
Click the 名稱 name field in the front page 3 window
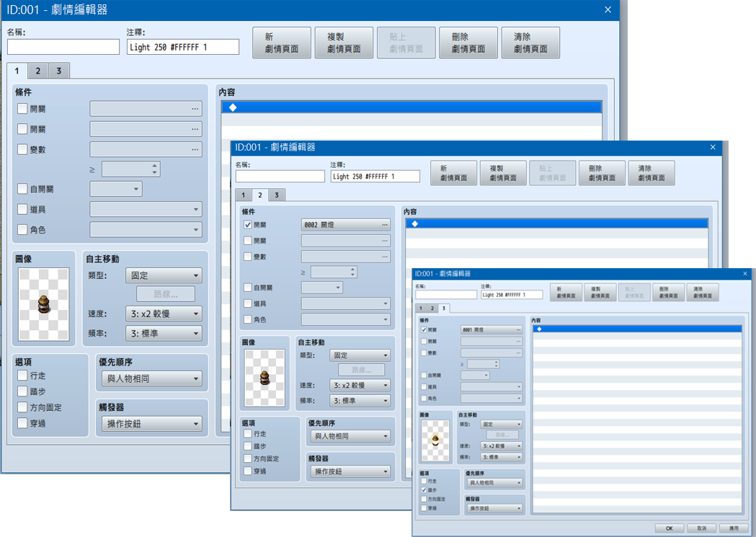(x=446, y=295)
